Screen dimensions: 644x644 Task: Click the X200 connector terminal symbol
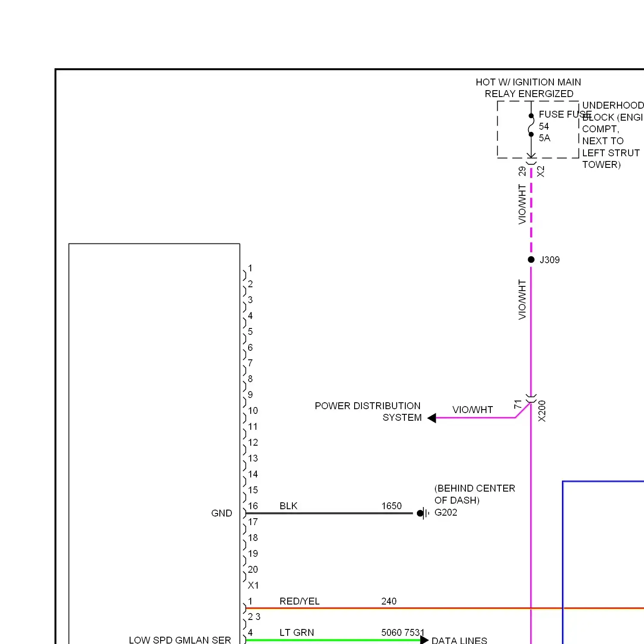(531, 398)
